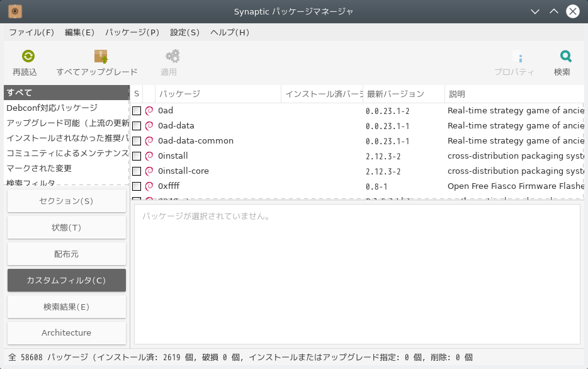
Task: Select the マークされた変更 filter
Action: (x=66, y=168)
